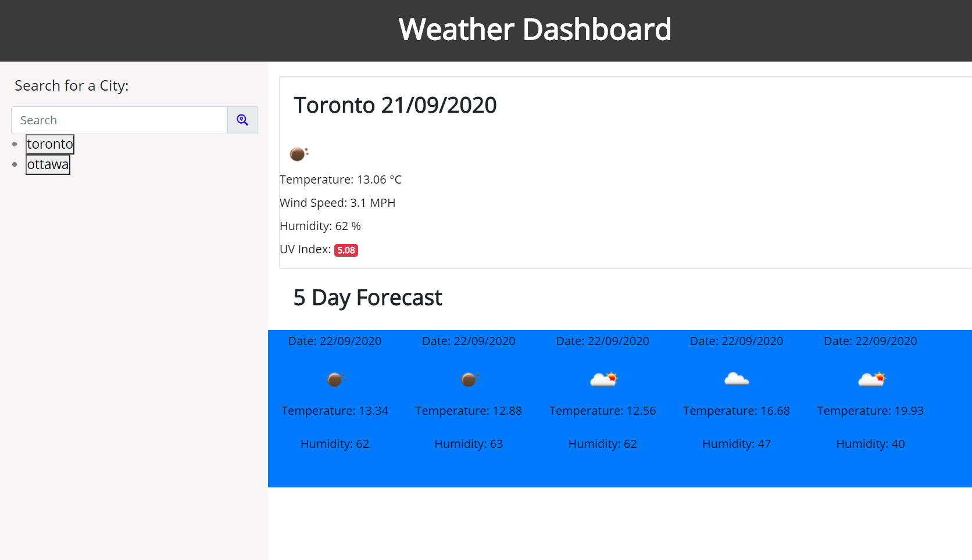The image size is (972, 560).
Task: Click inside the city search input field
Action: pyautogui.click(x=119, y=120)
